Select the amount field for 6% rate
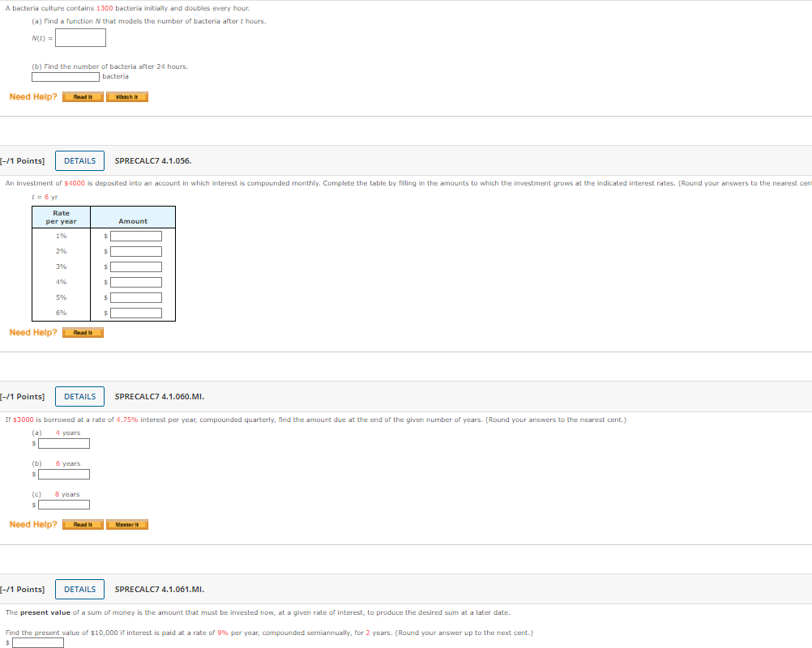Image resolution: width=812 pixels, height=648 pixels. (x=136, y=313)
